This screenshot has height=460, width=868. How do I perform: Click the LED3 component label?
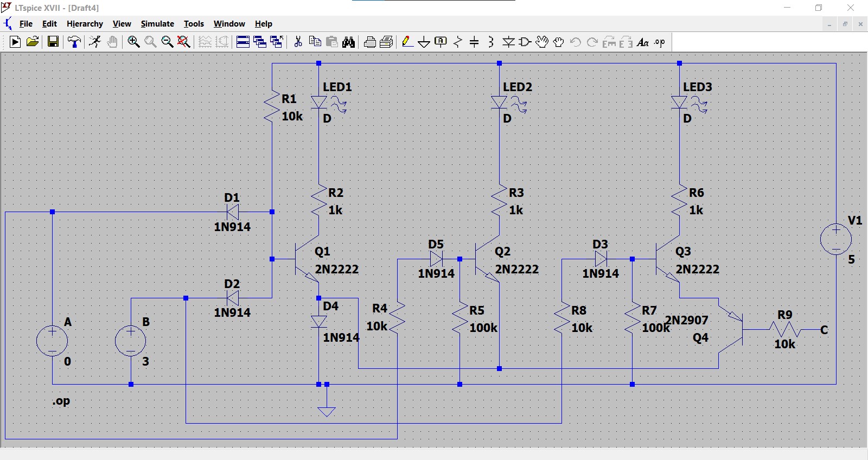[698, 87]
